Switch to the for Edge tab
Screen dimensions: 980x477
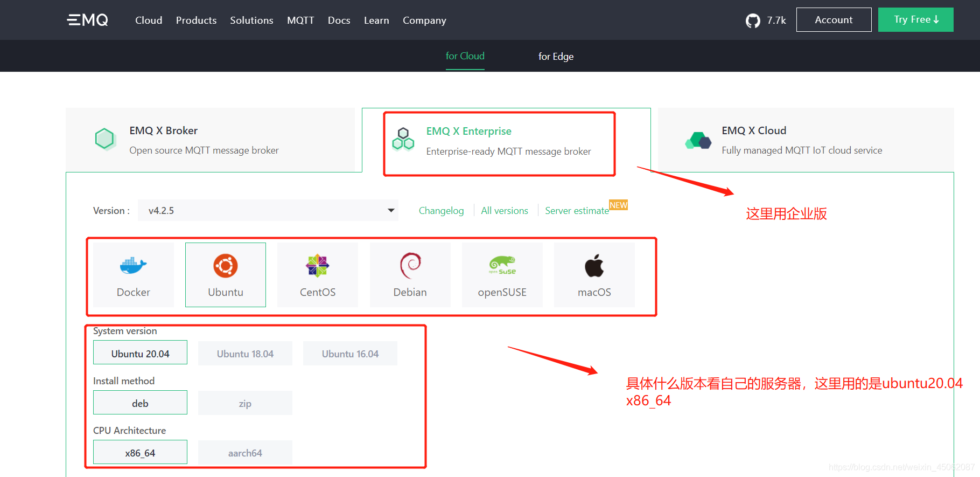coord(556,56)
